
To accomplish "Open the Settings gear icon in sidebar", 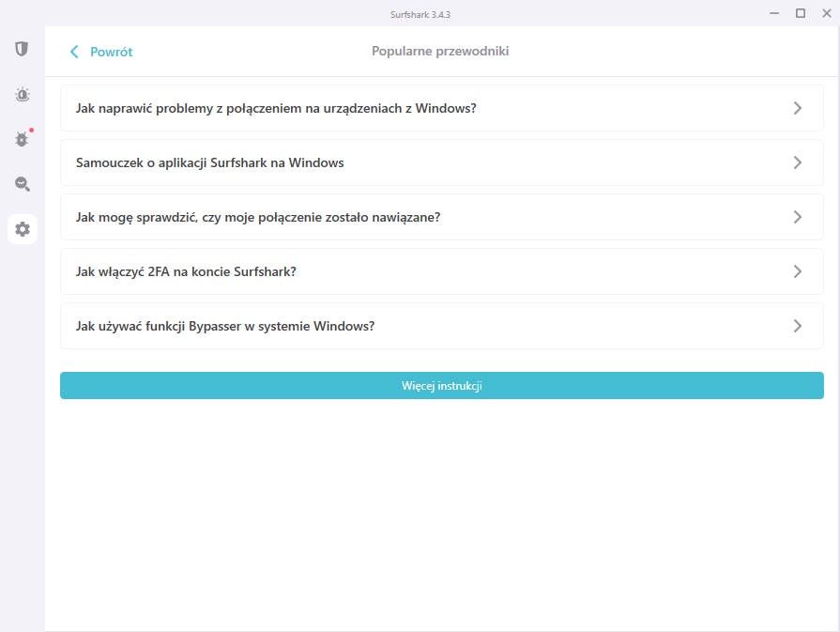I will (x=23, y=229).
